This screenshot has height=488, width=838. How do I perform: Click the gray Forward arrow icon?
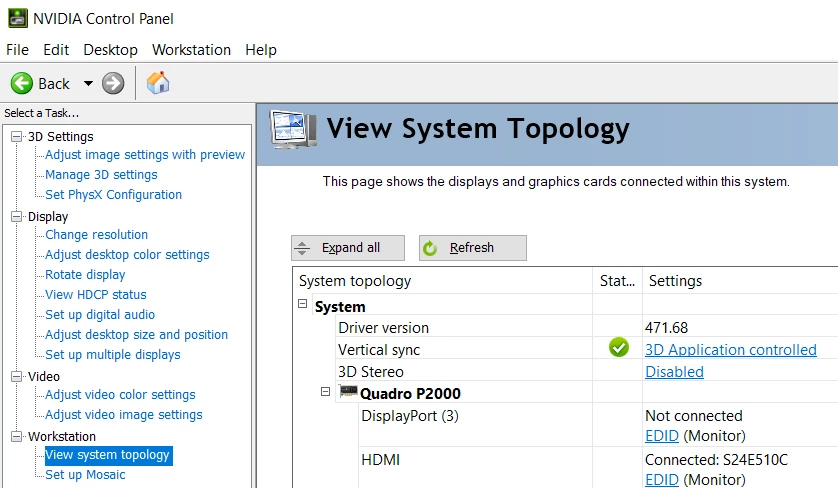click(x=113, y=83)
